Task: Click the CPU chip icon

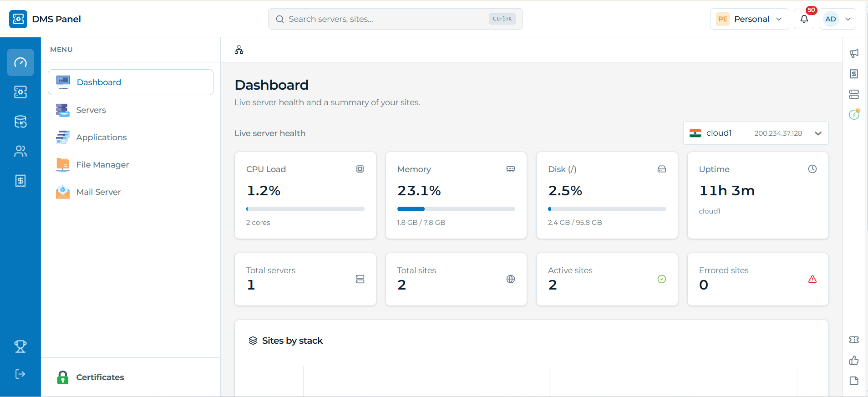Action: click(360, 169)
